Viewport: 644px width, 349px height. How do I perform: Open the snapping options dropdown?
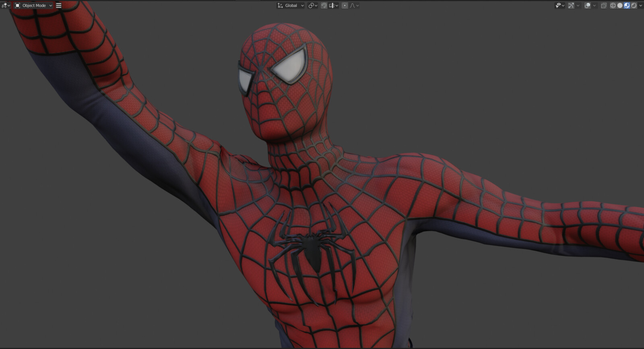(x=334, y=6)
